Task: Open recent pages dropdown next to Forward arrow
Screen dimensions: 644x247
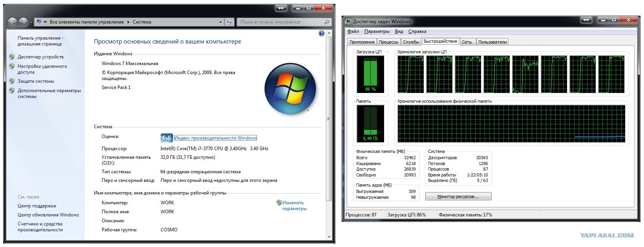Action: coord(31,22)
